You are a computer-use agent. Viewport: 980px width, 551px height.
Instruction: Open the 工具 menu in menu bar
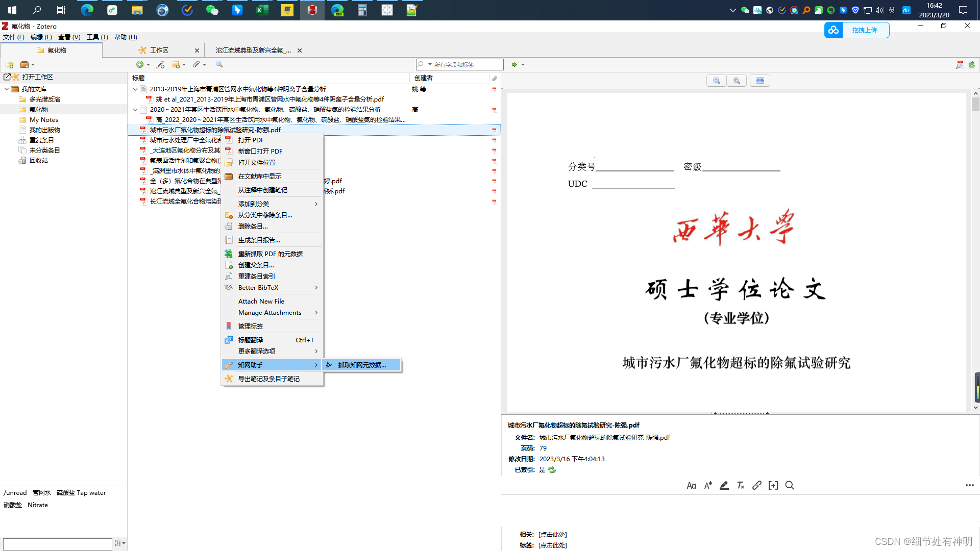tap(97, 37)
